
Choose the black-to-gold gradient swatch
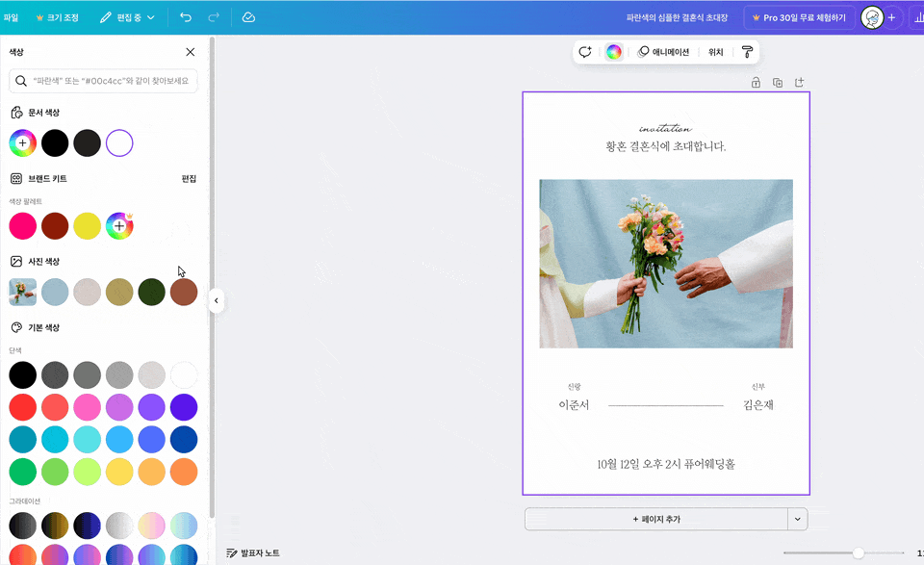55,526
